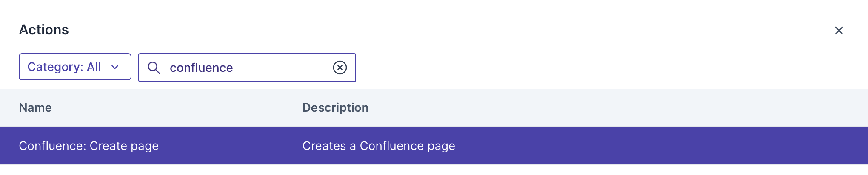This screenshot has width=868, height=175.
Task: Choose the highlighted purple result row
Action: pyautogui.click(x=434, y=146)
